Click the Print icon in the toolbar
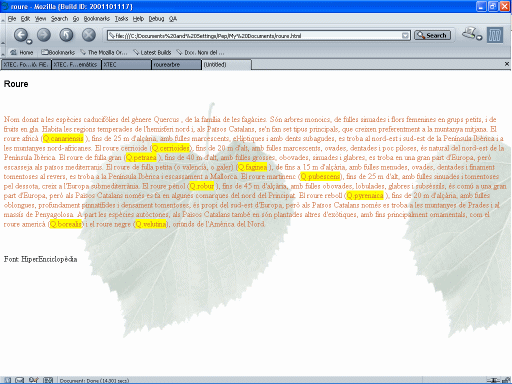512x384 pixels. coord(469,33)
